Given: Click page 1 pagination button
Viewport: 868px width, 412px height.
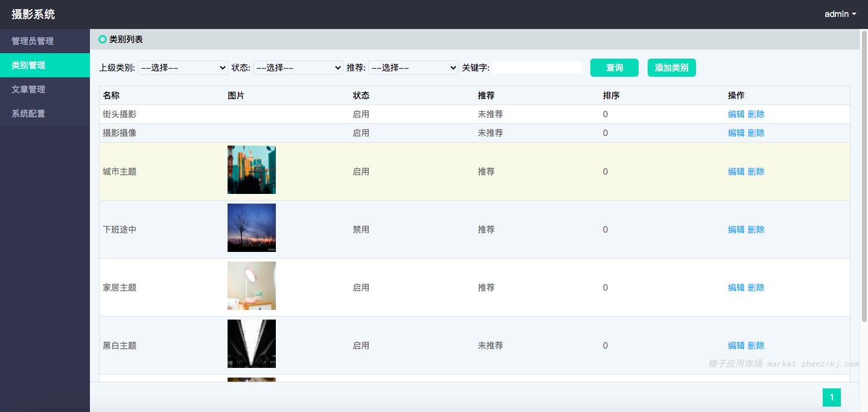Looking at the screenshot, I should pos(831,397).
